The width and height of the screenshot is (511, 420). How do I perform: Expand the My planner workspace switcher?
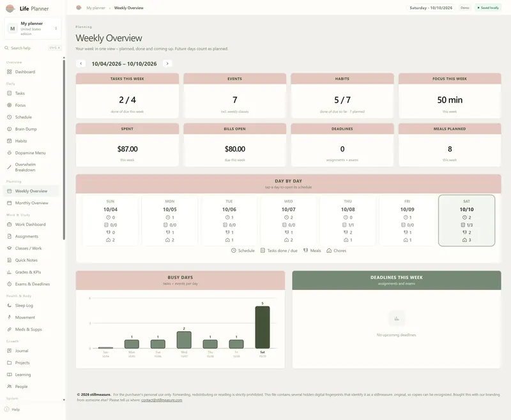(x=33, y=29)
